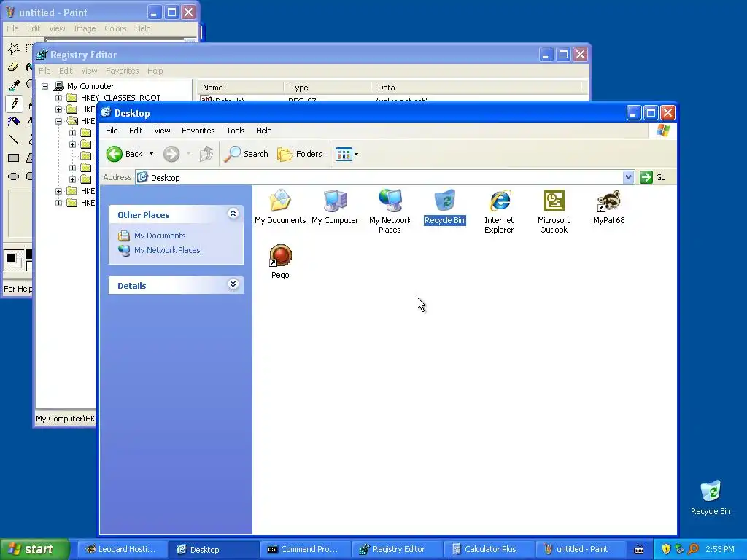The width and height of the screenshot is (747, 560).
Task: Open the View menu in Desktop window
Action: tap(162, 131)
